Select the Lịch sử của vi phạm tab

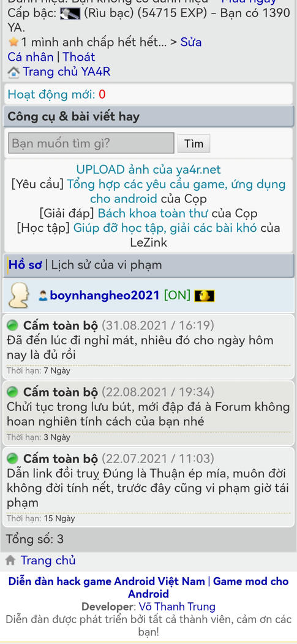(107, 265)
